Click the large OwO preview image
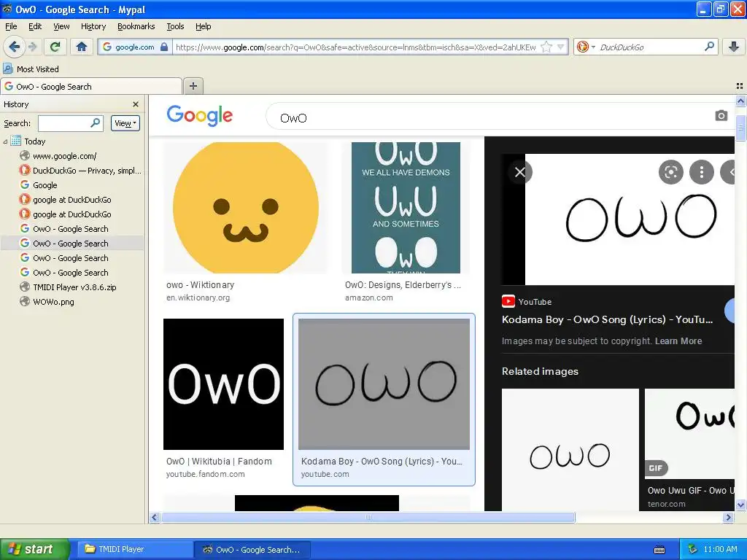 (630, 219)
